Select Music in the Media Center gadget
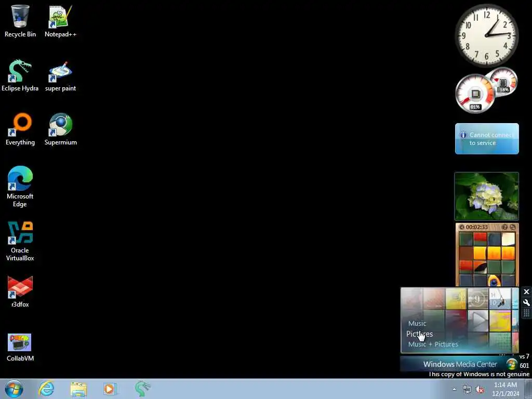Screen dimensions: 532x399 coord(417,323)
